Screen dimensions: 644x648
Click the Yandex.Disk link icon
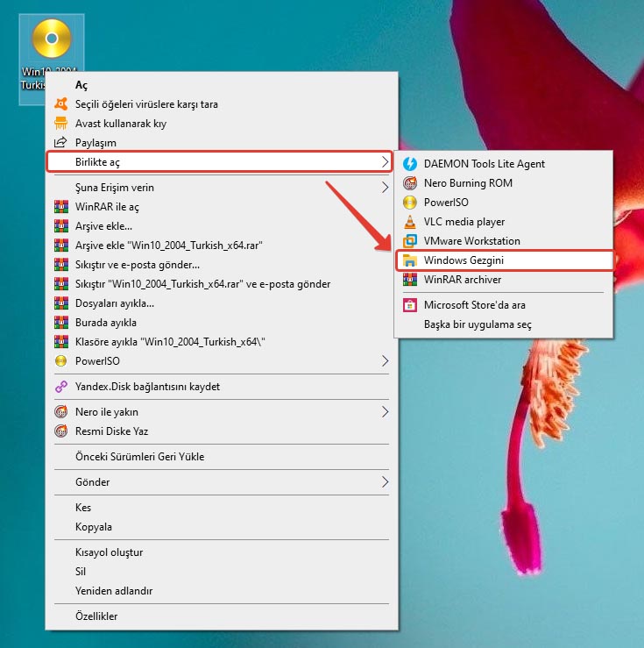(x=60, y=387)
